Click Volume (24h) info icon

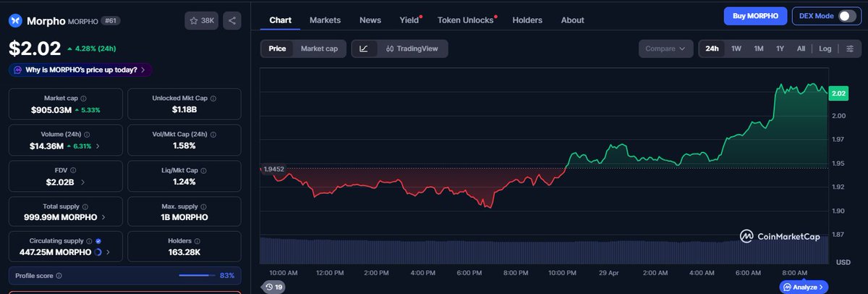coord(87,134)
